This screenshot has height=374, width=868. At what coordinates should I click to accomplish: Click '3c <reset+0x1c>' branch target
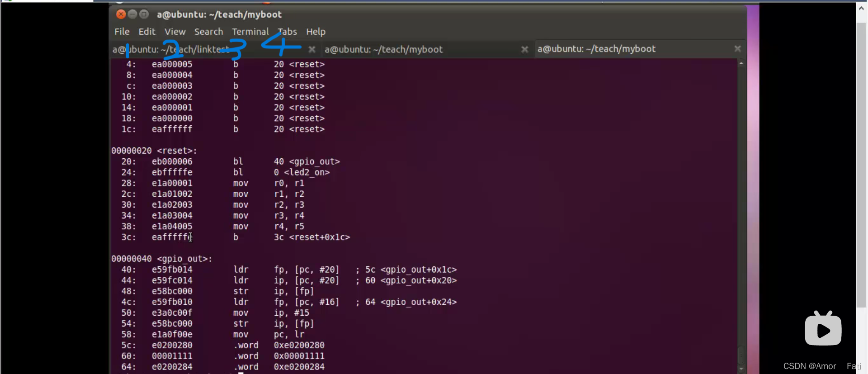click(311, 237)
